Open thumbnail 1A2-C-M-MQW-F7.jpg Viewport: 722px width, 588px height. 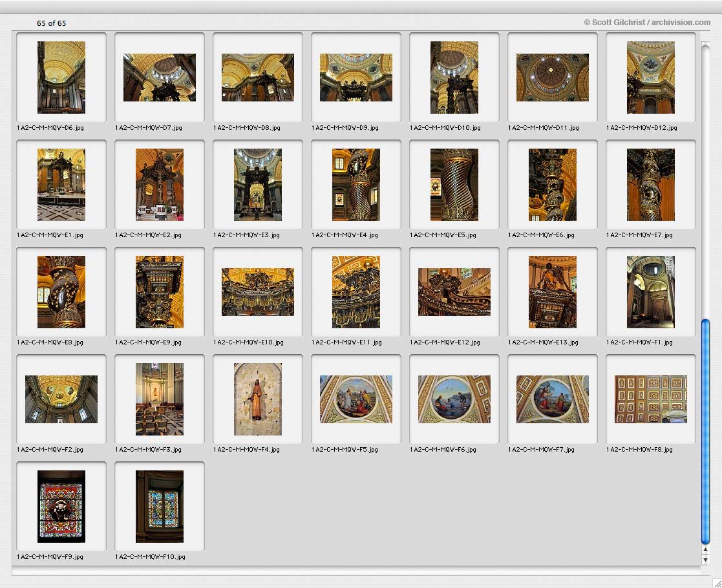click(x=553, y=399)
